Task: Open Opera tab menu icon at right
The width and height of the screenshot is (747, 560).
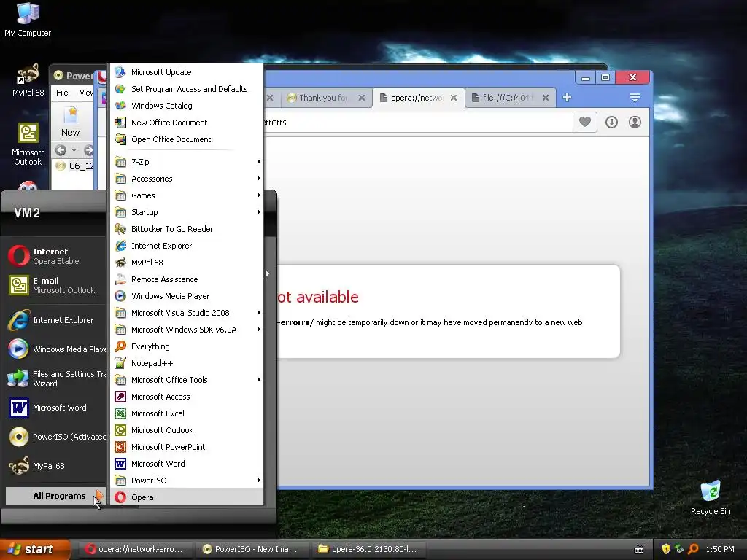Action: coord(635,98)
